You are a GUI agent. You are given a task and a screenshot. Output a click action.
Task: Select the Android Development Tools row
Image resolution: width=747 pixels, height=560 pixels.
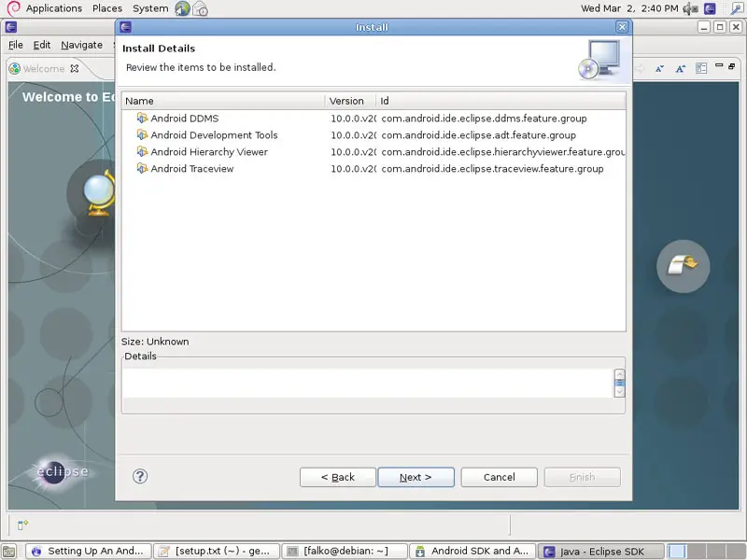tap(373, 134)
